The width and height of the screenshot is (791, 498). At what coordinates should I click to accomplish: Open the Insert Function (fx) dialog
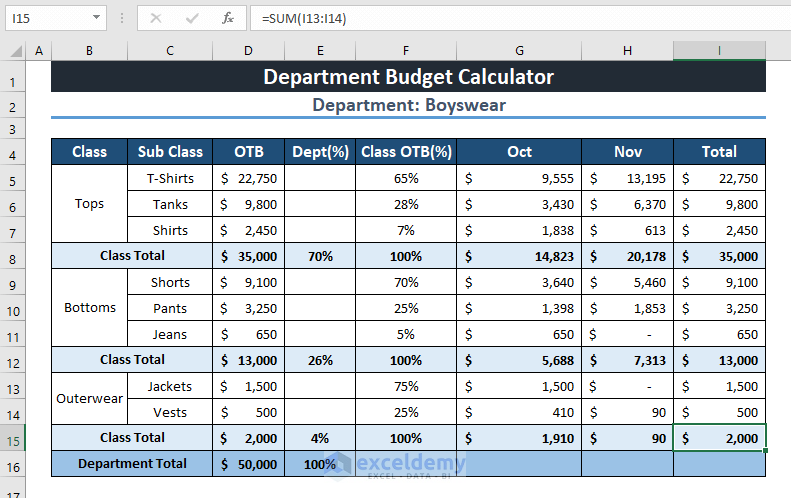click(x=228, y=18)
